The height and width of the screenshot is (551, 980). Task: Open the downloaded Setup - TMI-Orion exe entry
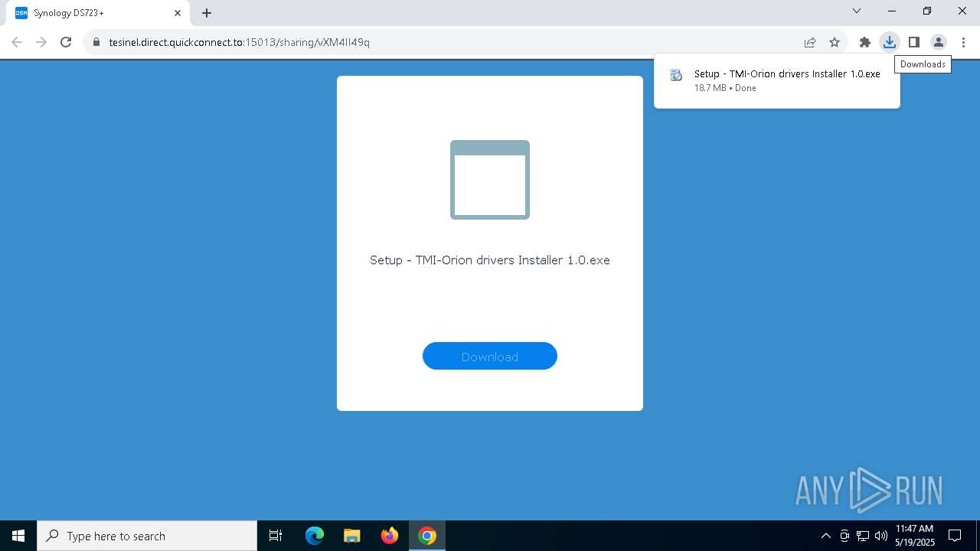(x=777, y=80)
